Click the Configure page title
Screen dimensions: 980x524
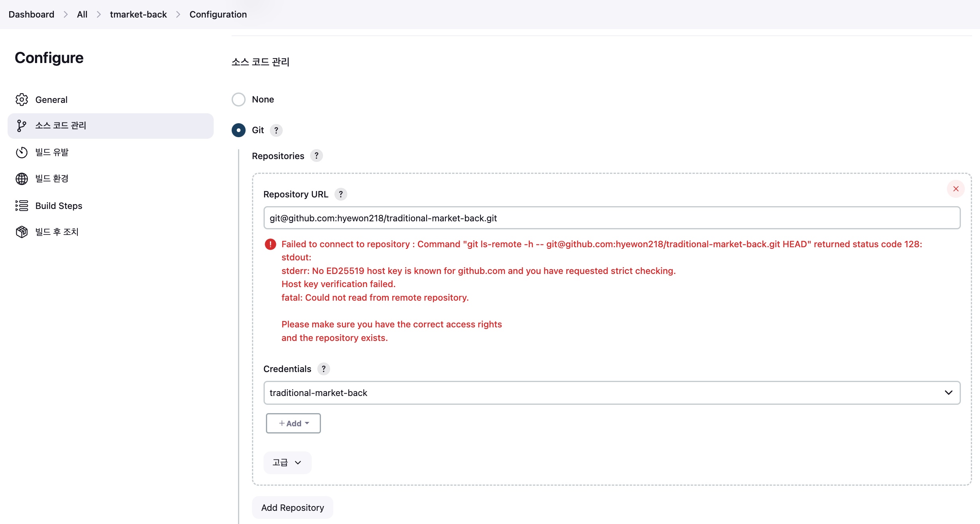pos(49,58)
